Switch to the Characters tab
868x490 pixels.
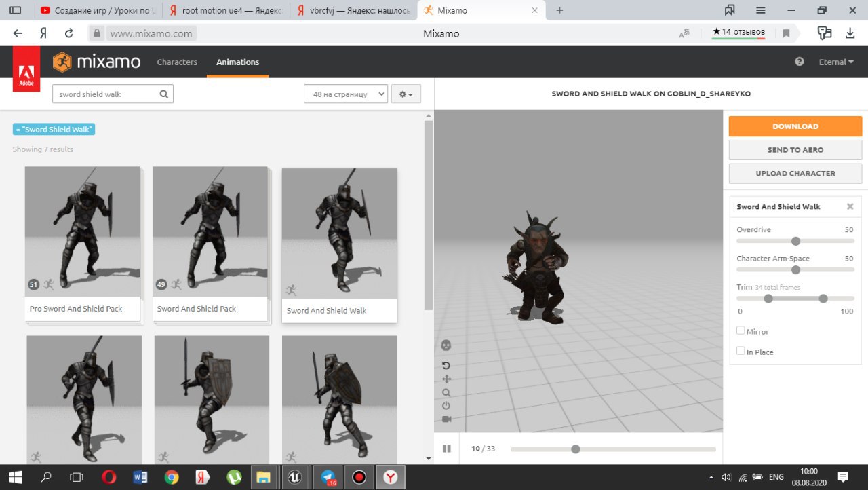point(177,62)
